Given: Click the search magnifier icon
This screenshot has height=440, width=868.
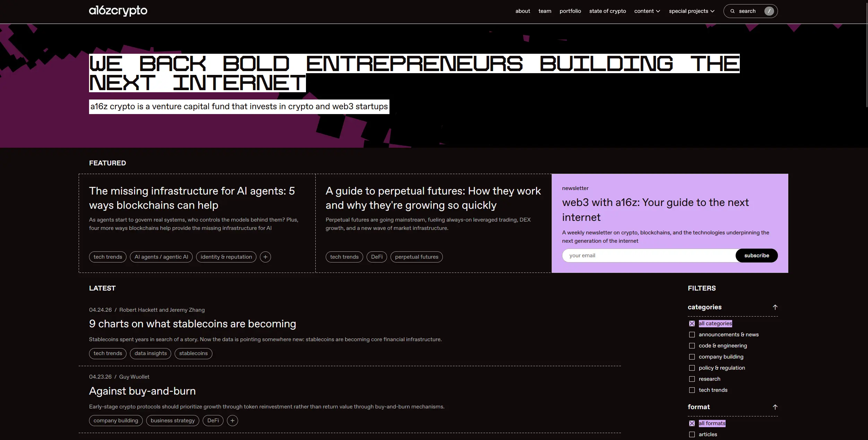Looking at the screenshot, I should coord(733,11).
